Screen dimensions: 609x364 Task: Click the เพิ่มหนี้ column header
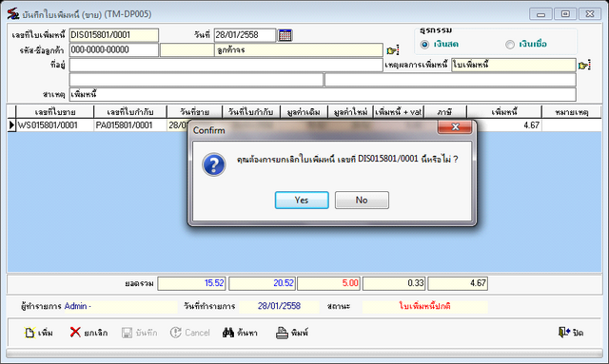point(504,112)
